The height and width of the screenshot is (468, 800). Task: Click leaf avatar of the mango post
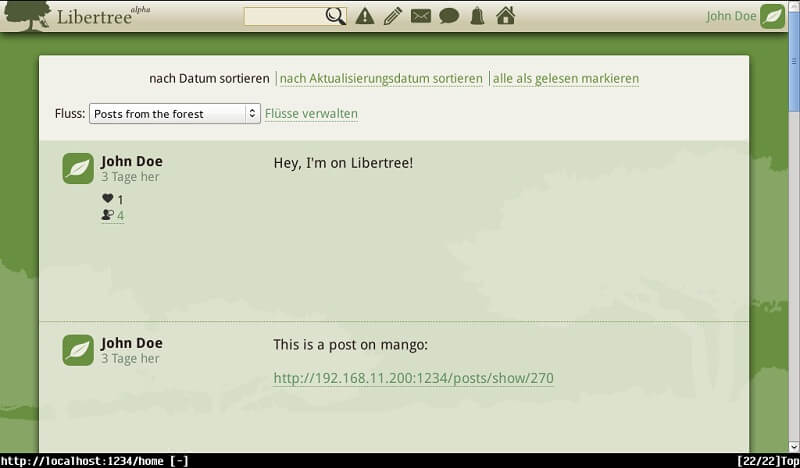point(78,350)
